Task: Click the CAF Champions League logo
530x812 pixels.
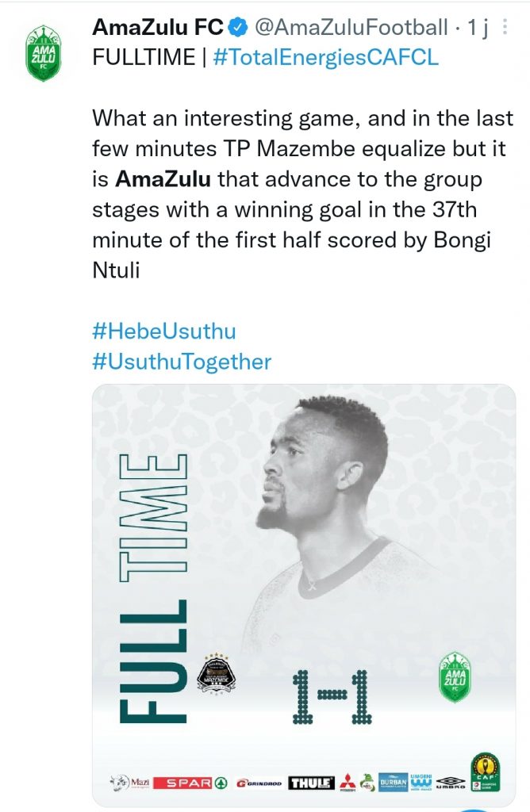Action: (x=485, y=774)
